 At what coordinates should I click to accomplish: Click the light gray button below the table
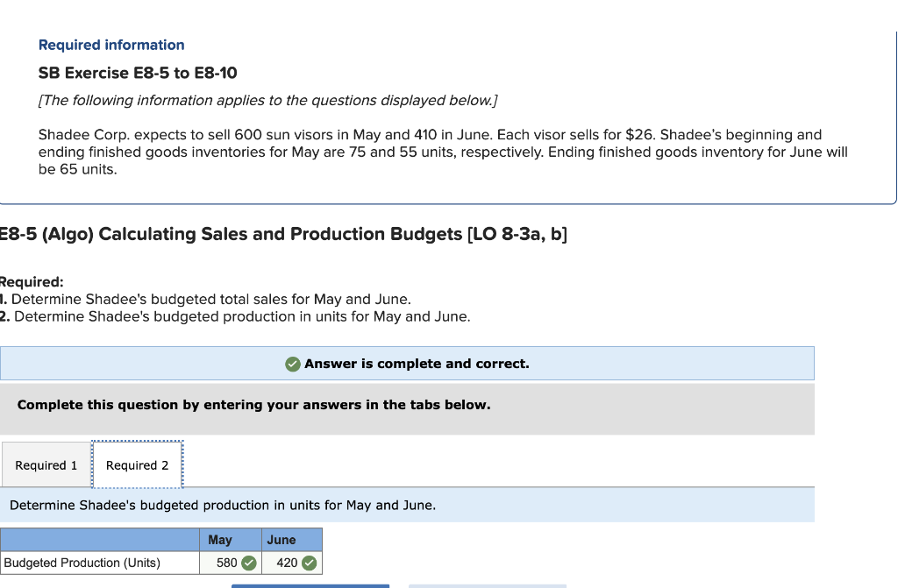[488, 585]
